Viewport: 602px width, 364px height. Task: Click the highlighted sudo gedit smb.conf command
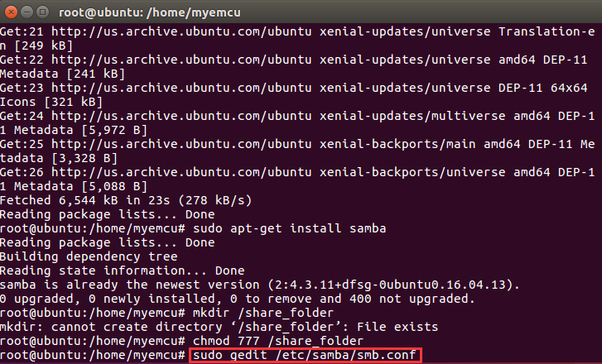[305, 355]
